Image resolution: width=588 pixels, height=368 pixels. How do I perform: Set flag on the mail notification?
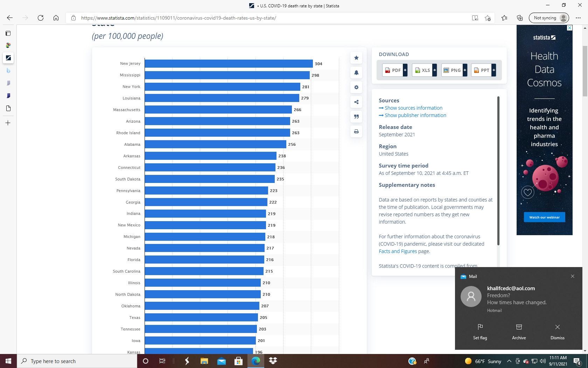(480, 331)
